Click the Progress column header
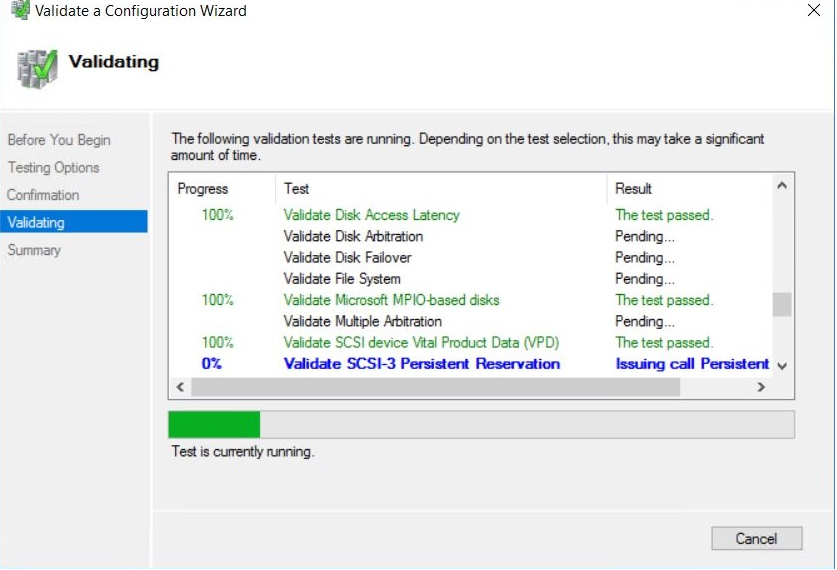Image resolution: width=837 pixels, height=570 pixels. pos(203,189)
